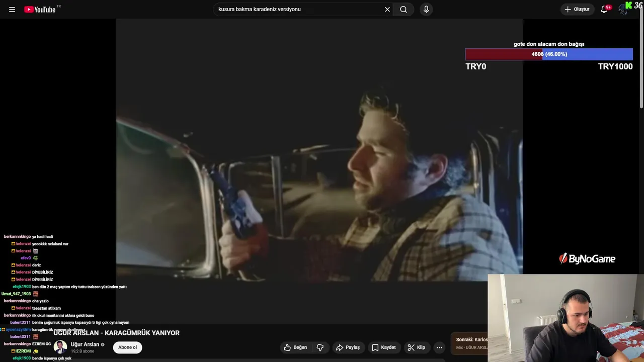Viewport: 644px width, 362px height.
Task: Save the video with Kaydet
Action: (384, 347)
